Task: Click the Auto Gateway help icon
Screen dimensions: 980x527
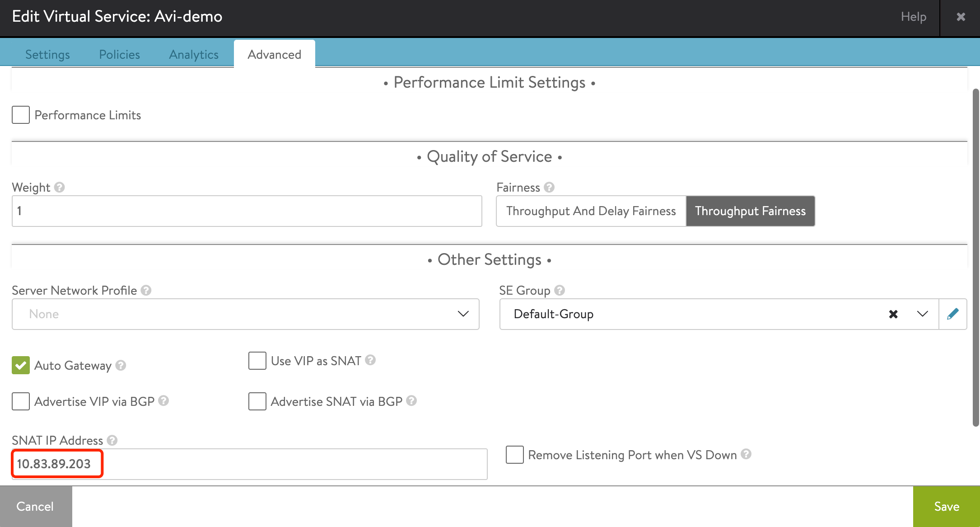Action: tap(121, 365)
